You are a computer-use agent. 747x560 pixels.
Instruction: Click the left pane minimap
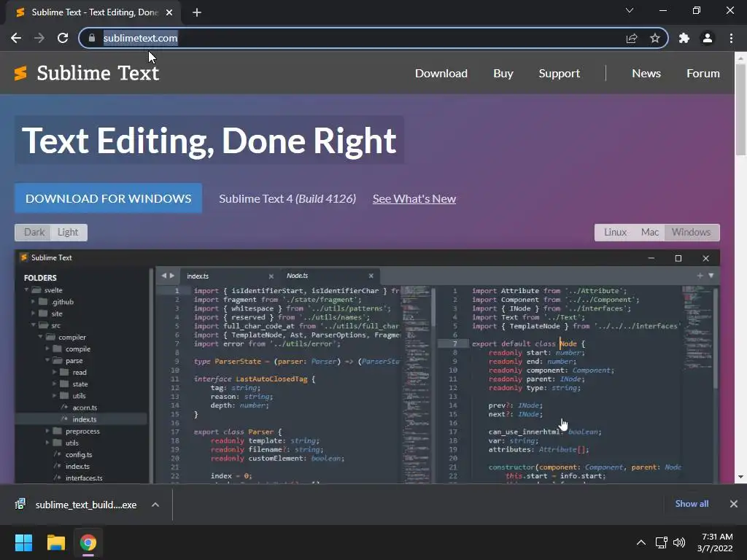[416, 384]
